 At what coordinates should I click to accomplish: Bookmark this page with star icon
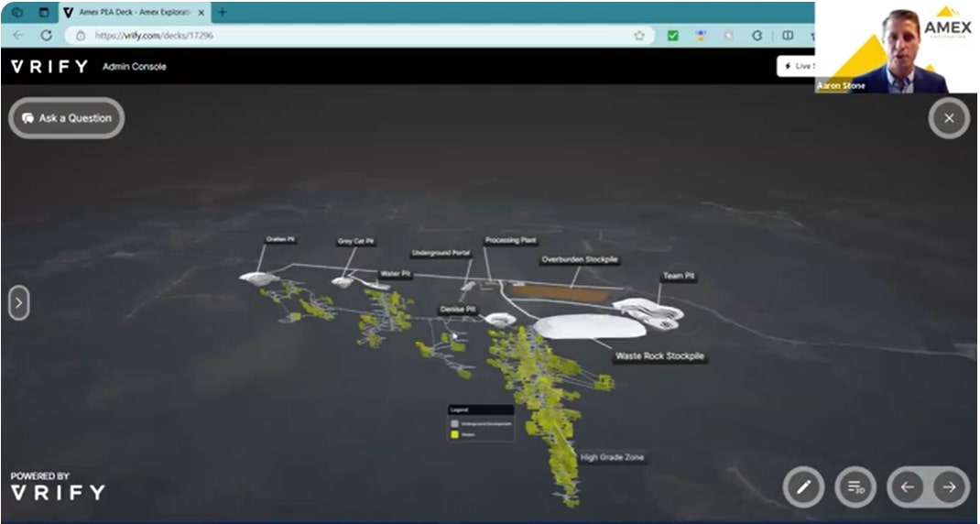639,36
